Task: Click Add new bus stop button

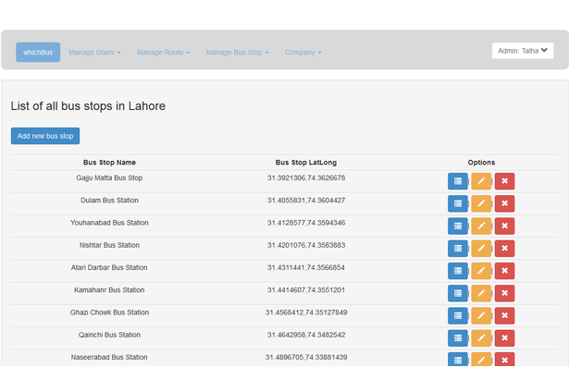Action: coord(45,136)
